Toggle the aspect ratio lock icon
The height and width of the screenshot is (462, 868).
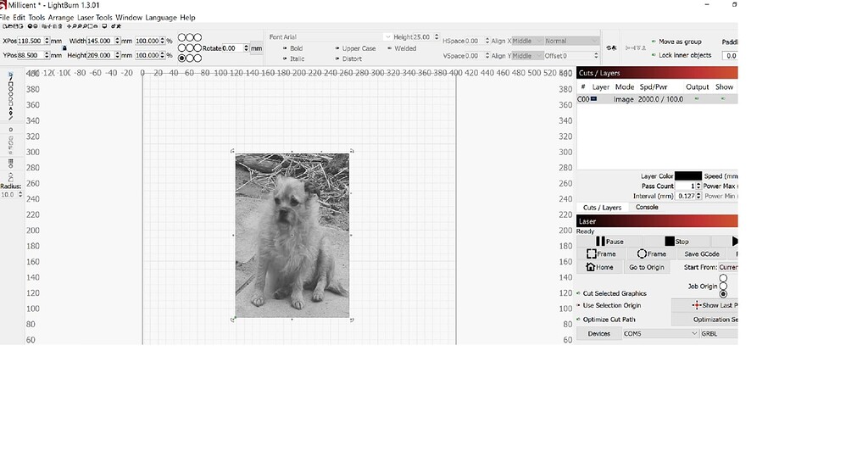pyautogui.click(x=64, y=48)
